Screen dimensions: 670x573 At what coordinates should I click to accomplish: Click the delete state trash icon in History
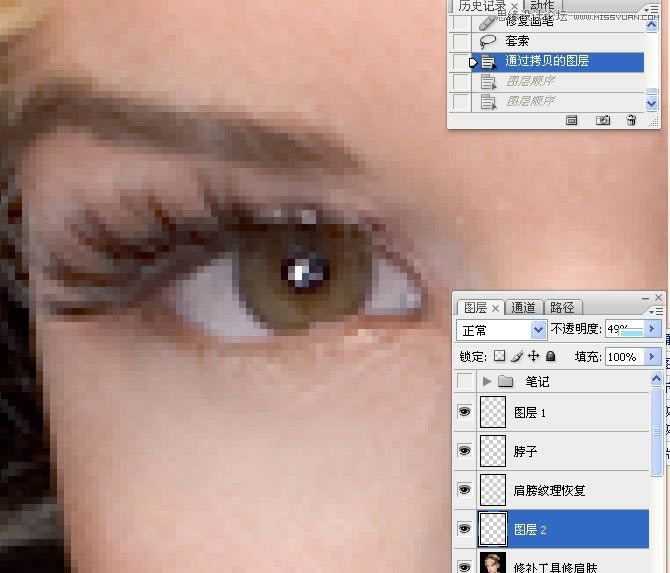tap(631, 120)
